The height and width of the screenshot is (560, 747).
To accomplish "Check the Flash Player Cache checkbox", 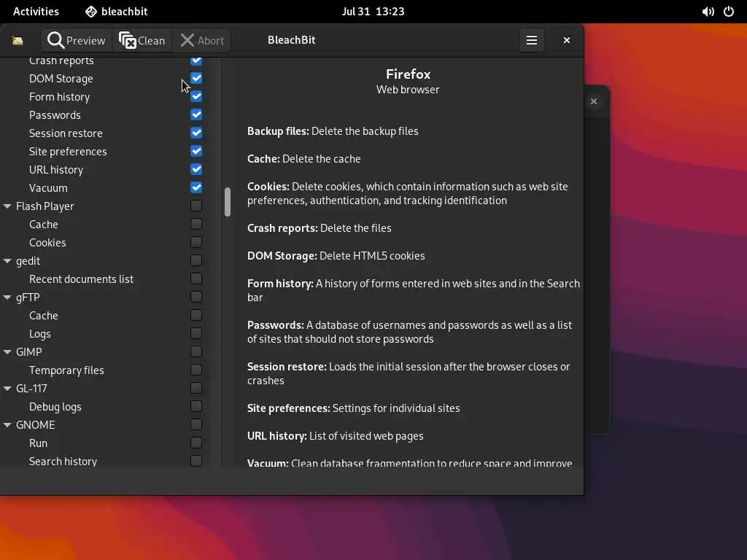I will pos(196,224).
